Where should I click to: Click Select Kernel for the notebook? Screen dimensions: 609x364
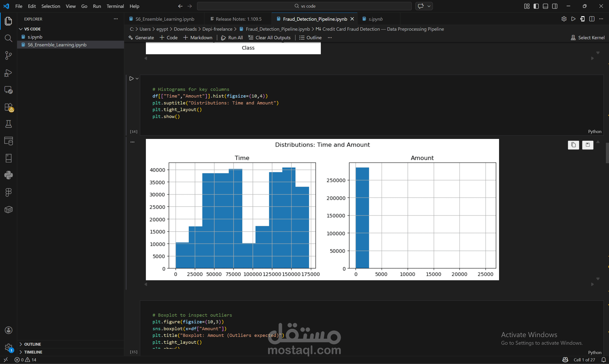[588, 37]
